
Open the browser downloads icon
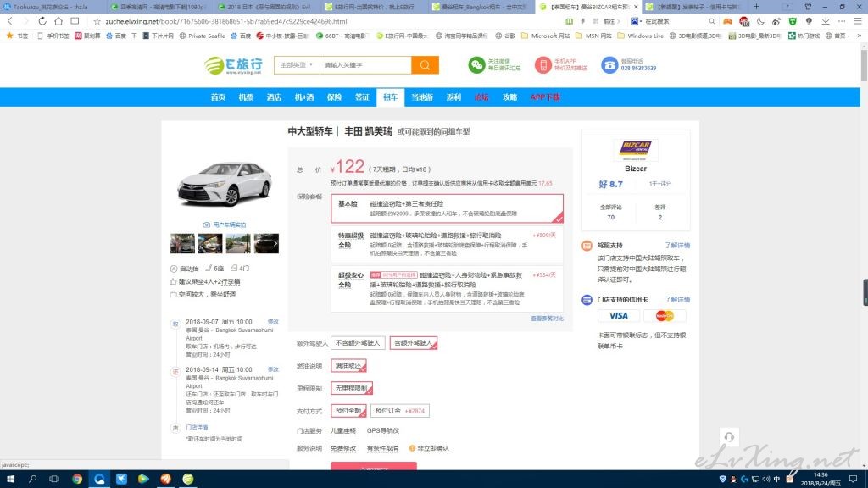tap(825, 21)
